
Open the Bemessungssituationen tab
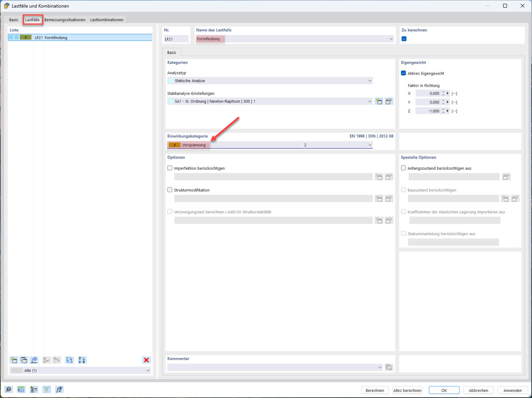(x=65, y=20)
